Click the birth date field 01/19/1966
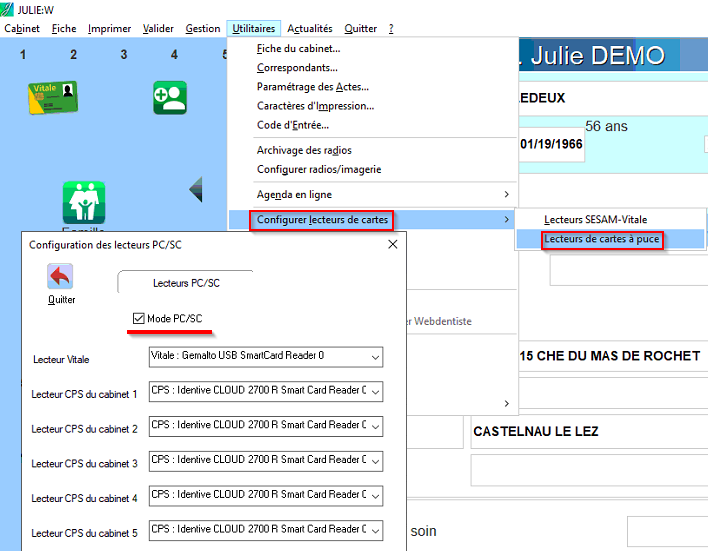This screenshot has height=551, width=708. coord(551,145)
